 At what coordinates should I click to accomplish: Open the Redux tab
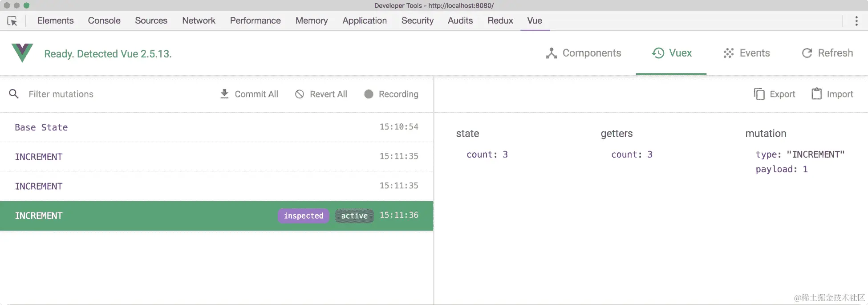500,20
